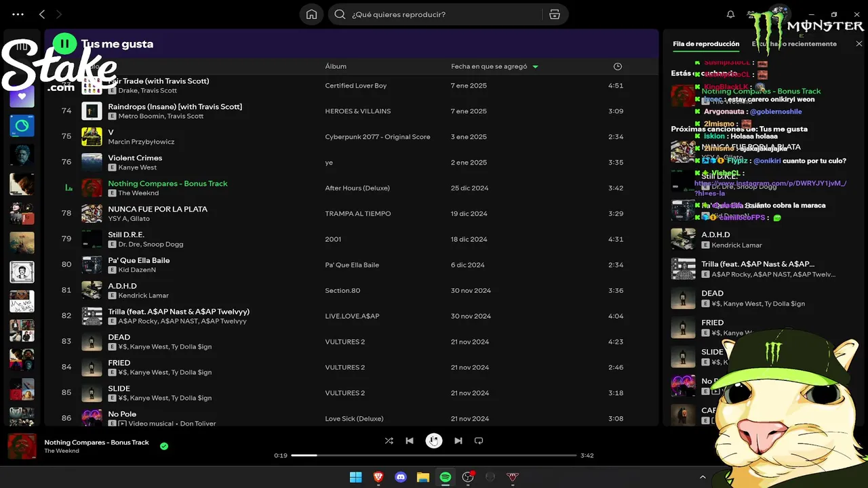Open album "TRAMPA AL TIEMPO"
Image resolution: width=868 pixels, height=488 pixels.
pos(358,213)
